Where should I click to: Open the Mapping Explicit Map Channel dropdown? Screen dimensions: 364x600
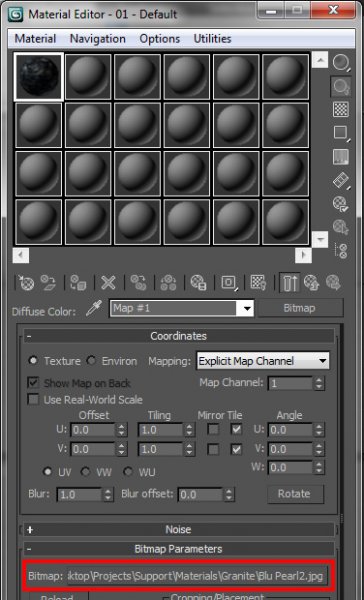click(263, 361)
